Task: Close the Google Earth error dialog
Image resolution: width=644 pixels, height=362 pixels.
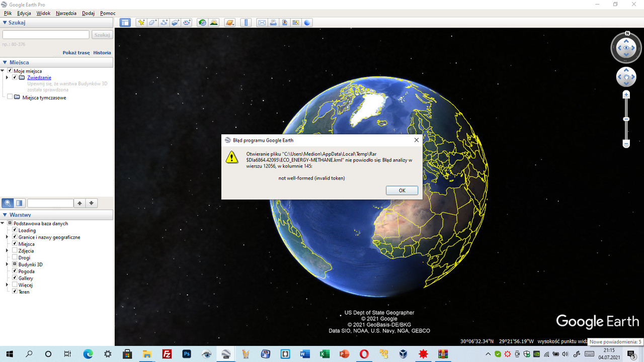Action: pos(416,140)
